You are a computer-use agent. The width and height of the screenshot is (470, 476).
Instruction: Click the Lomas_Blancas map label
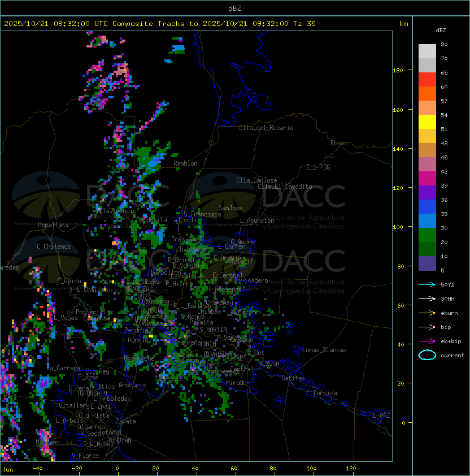(x=324, y=350)
